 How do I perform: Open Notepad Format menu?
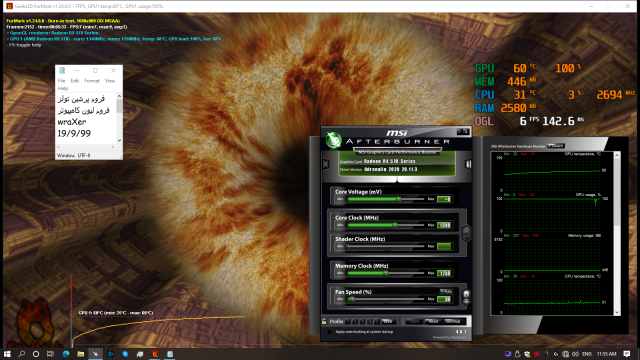pos(92,81)
